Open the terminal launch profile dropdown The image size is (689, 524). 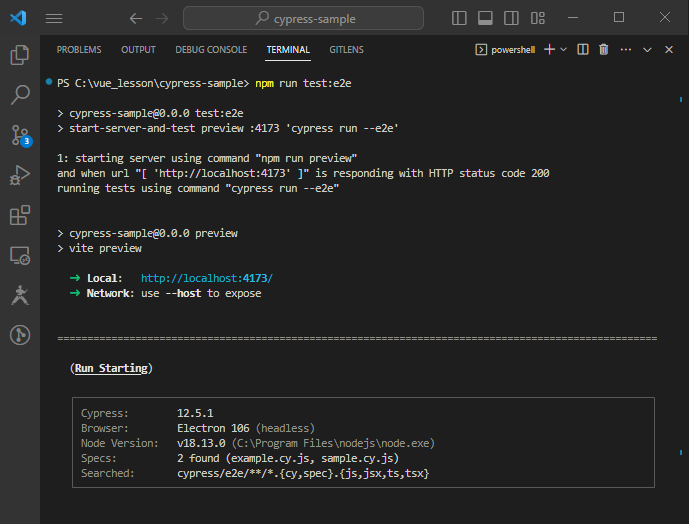click(x=563, y=50)
